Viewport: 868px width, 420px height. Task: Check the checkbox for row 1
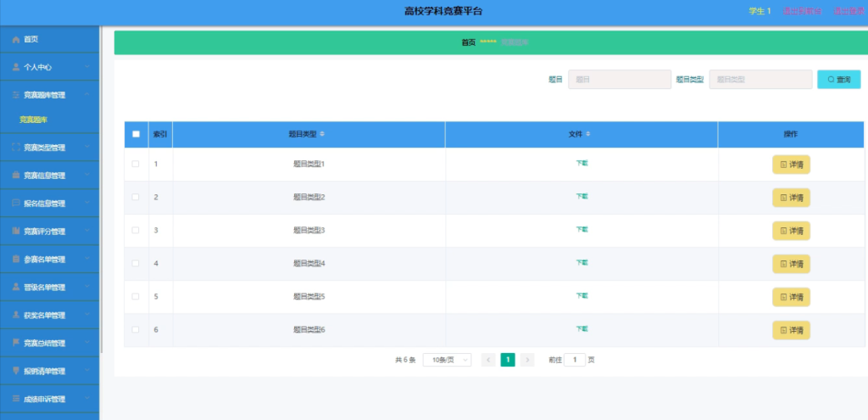pyautogui.click(x=136, y=164)
